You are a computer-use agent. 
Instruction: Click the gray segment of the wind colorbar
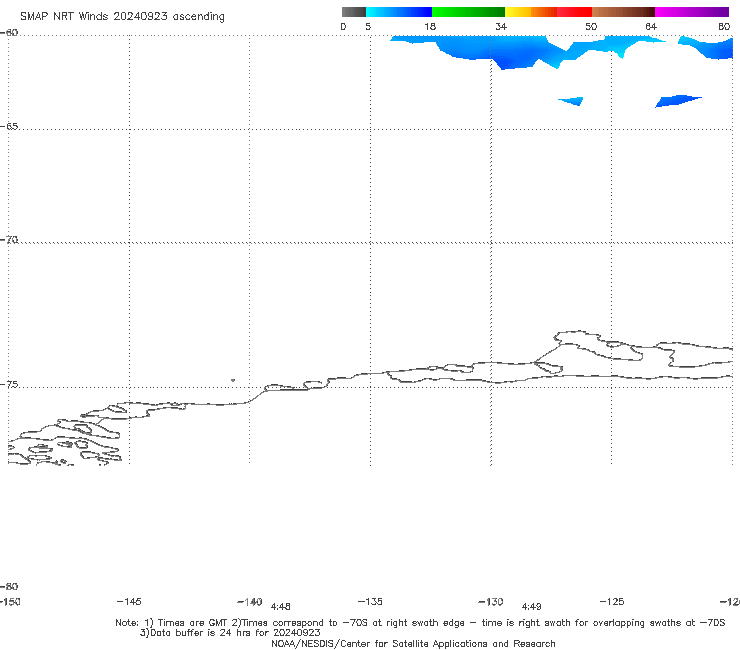tap(353, 12)
